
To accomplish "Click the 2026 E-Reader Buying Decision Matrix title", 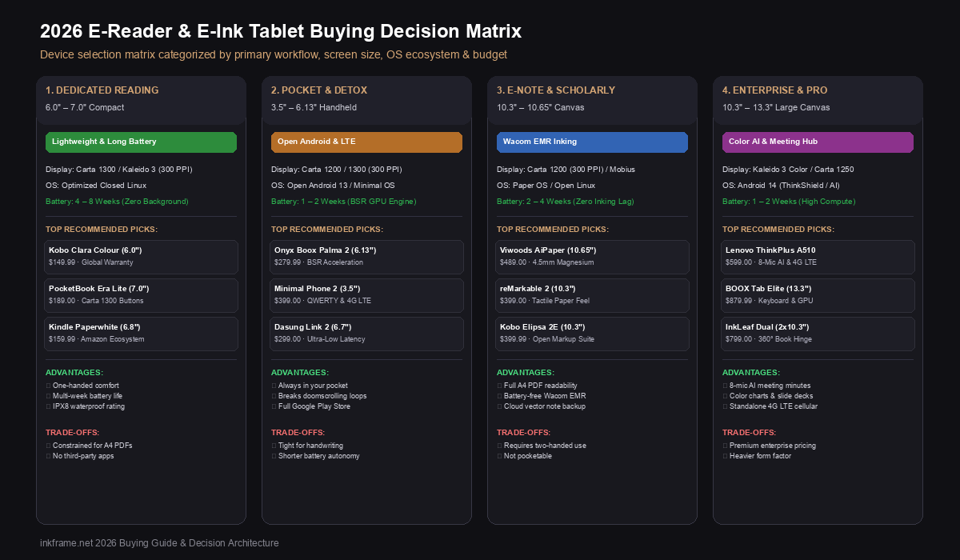I will (x=281, y=32).
